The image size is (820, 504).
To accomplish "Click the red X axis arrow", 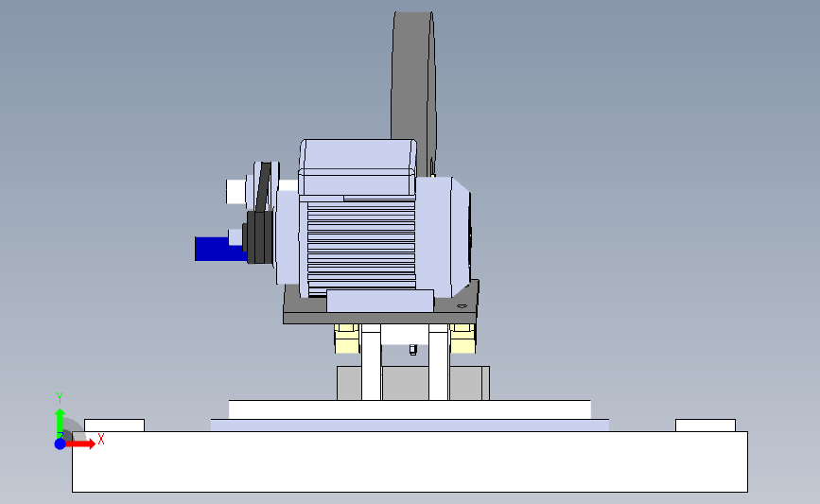I will (80, 443).
